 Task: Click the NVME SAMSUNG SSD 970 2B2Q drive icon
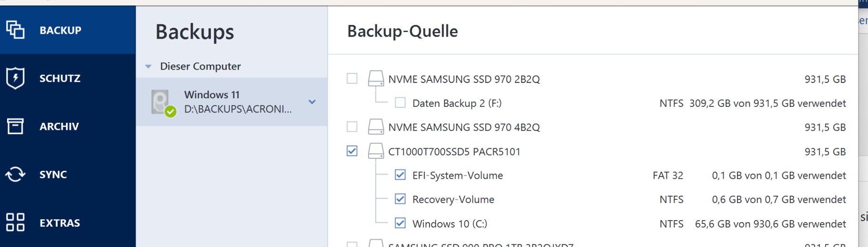pyautogui.click(x=376, y=79)
